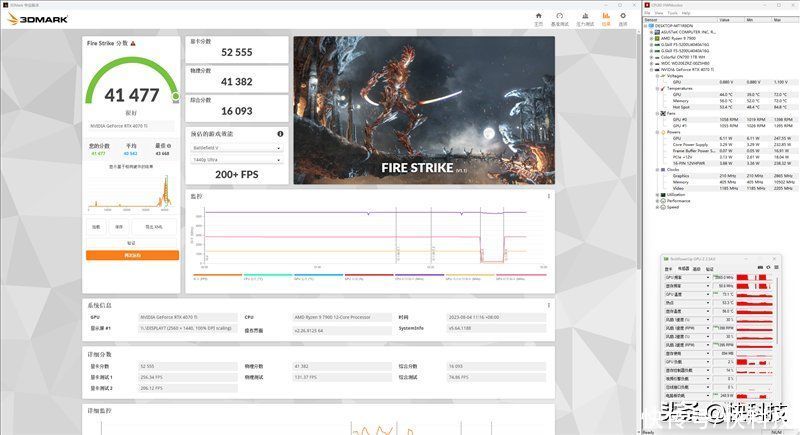Open the View menu in HWMonitor
The width and height of the screenshot is (800, 435).
pos(659,13)
